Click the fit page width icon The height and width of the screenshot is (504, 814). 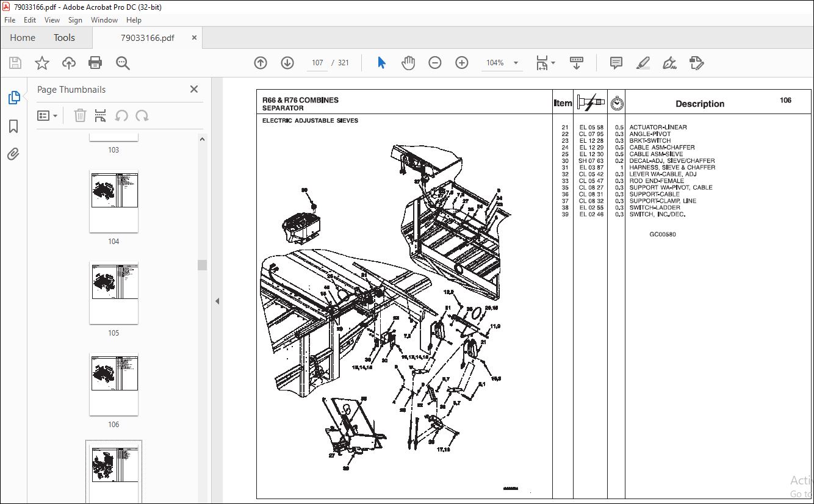pos(542,63)
